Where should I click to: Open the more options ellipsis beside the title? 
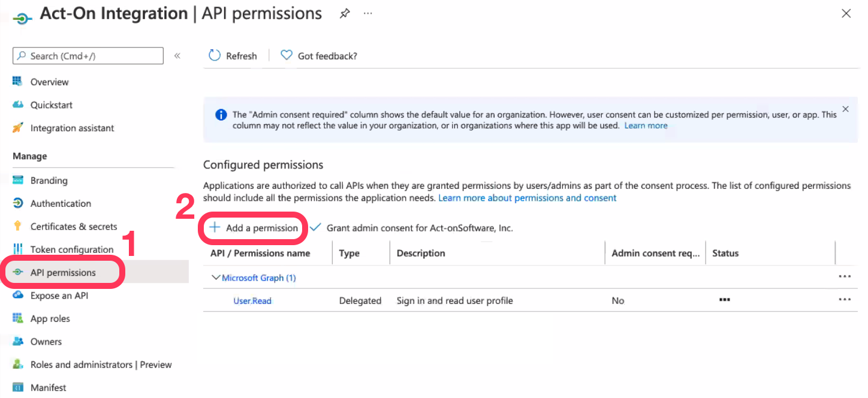point(368,13)
